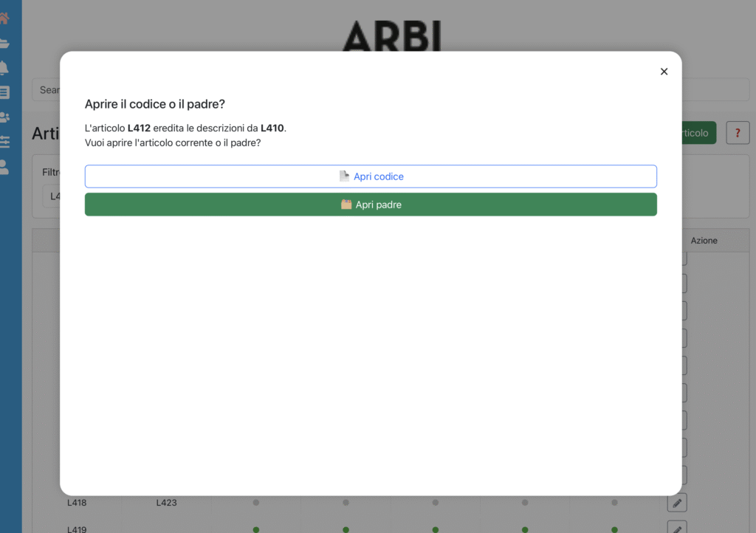Click the single user profile sidebar icon
Image resolution: width=756 pixels, height=533 pixels.
tap(4, 167)
